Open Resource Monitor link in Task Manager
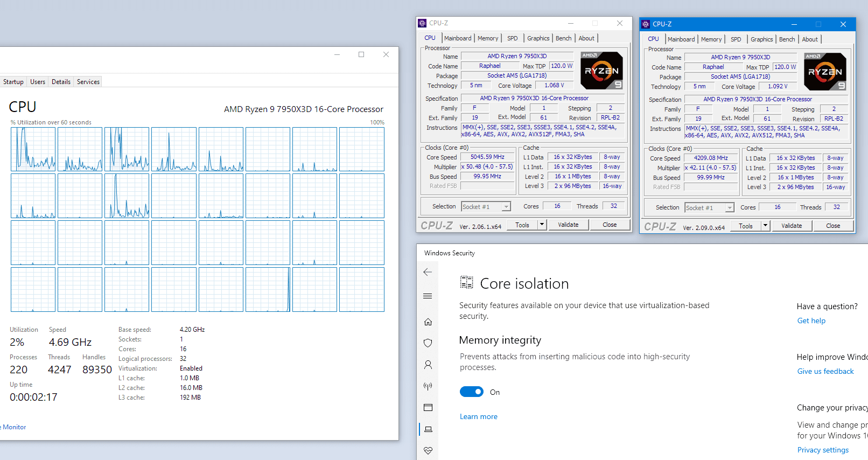The height and width of the screenshot is (460, 868). (x=13, y=427)
